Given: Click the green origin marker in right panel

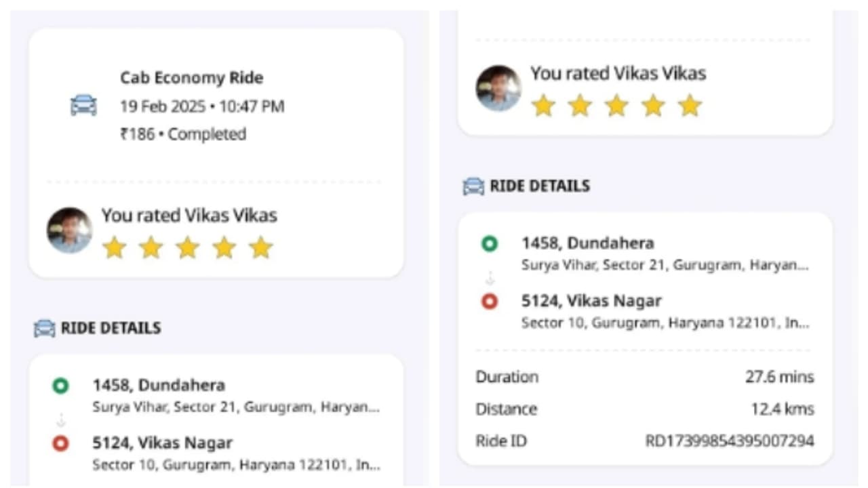Looking at the screenshot, I should point(490,243).
